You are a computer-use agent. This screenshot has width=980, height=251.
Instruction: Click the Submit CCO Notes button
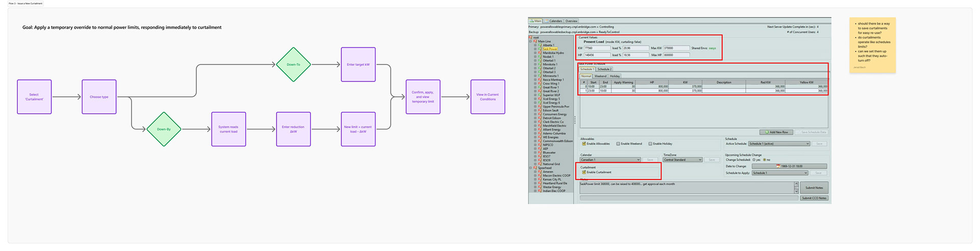click(x=814, y=198)
